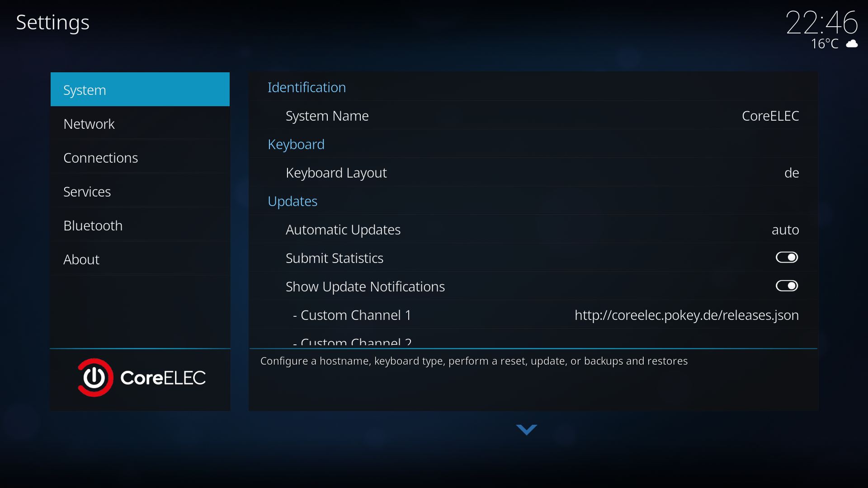Click the CoreELEC system name value
The image size is (868, 488).
coord(770,116)
